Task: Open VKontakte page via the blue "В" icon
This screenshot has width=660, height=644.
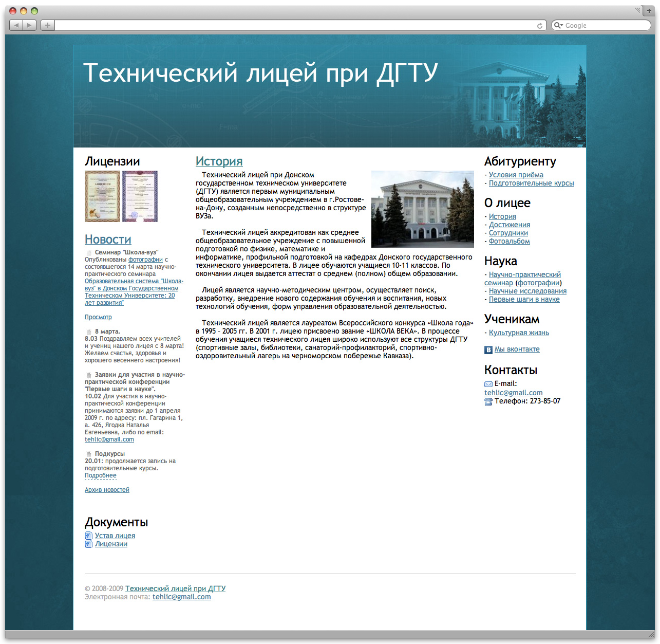Action: coord(488,349)
